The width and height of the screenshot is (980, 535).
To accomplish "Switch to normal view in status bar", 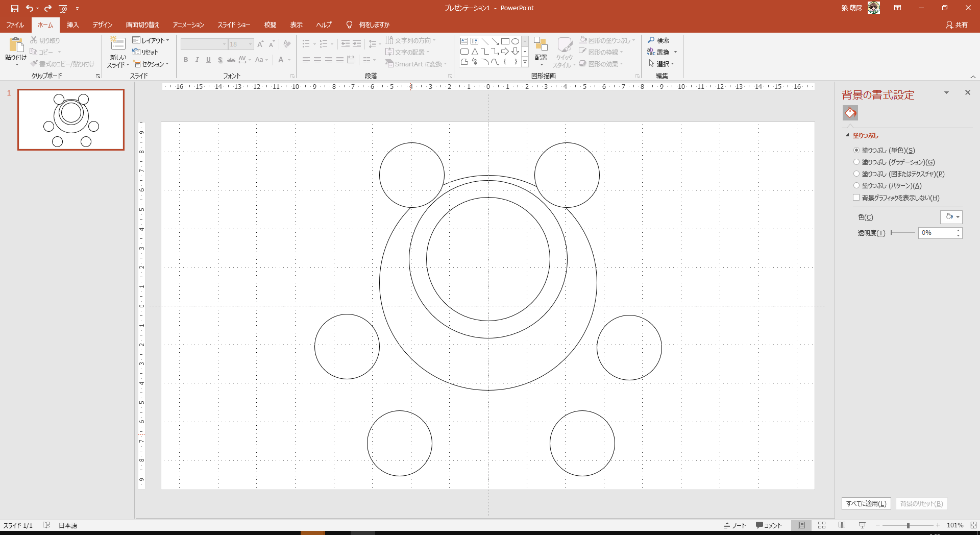I will pos(801,525).
